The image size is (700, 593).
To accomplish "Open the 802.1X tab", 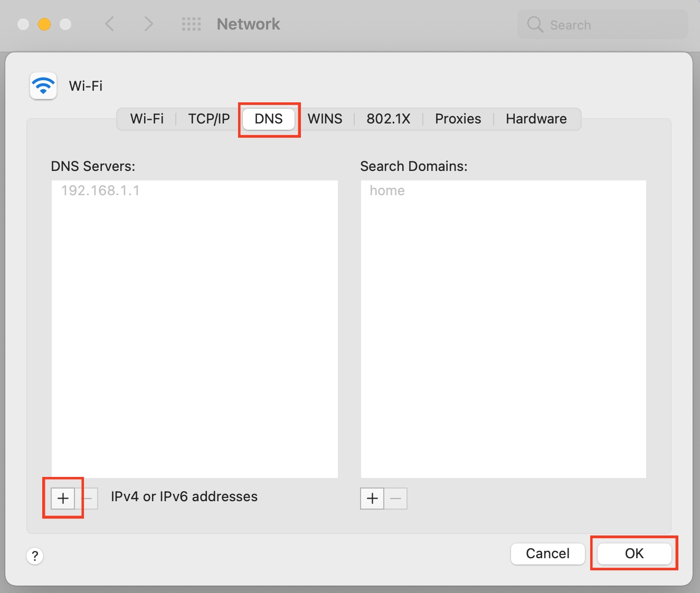I will pos(389,119).
